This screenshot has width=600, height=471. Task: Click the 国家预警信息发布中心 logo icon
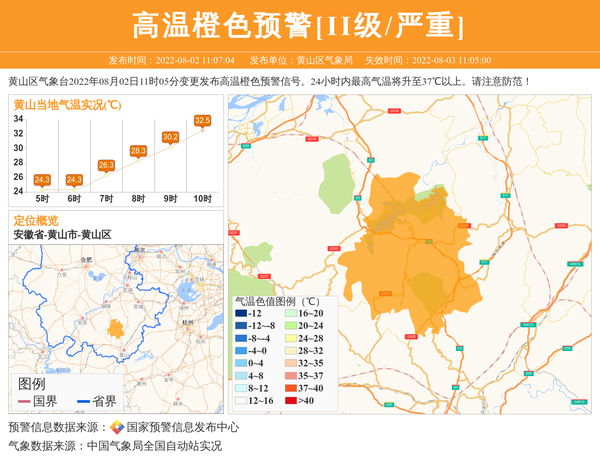coord(117,428)
